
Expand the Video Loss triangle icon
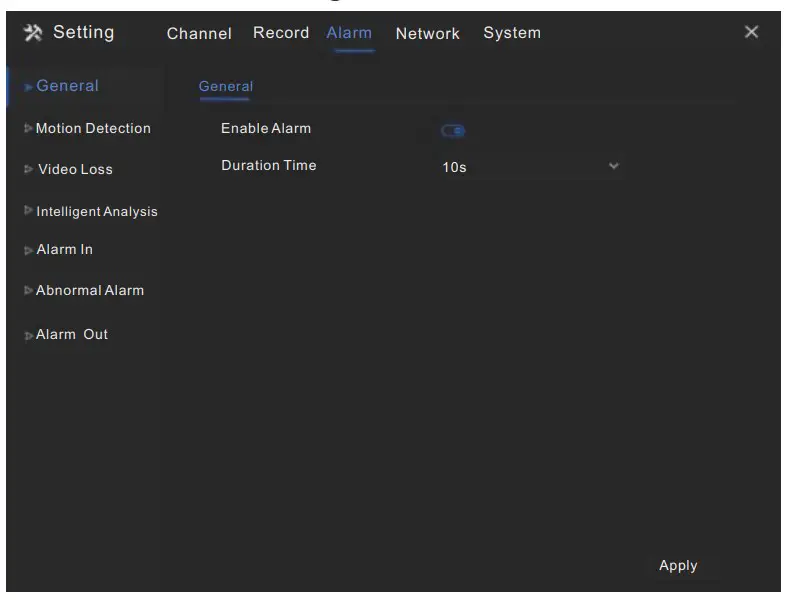click(x=28, y=170)
